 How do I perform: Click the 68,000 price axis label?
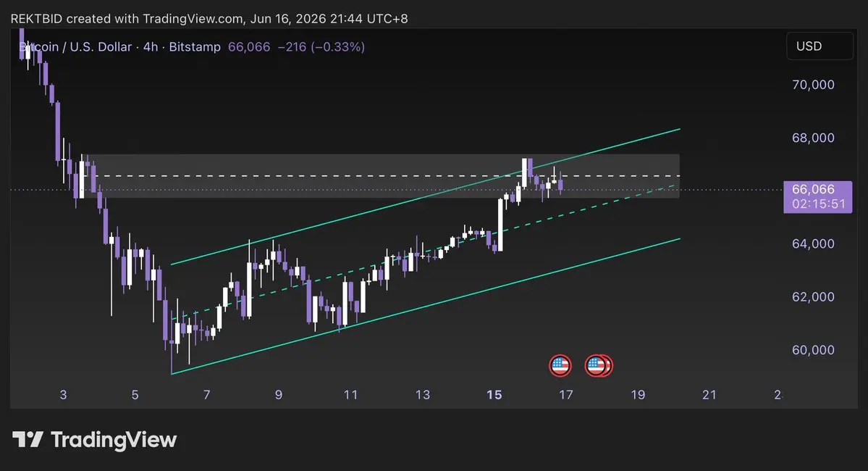813,138
